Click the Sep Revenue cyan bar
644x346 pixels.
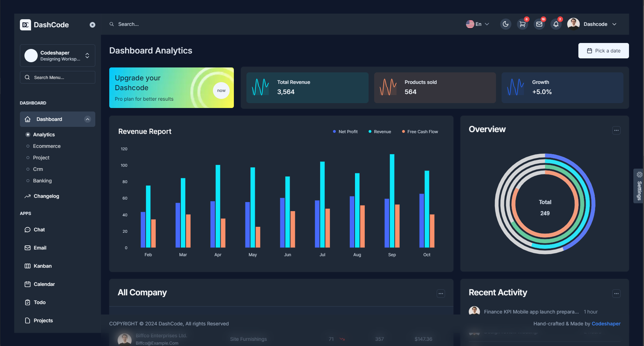pyautogui.click(x=392, y=201)
